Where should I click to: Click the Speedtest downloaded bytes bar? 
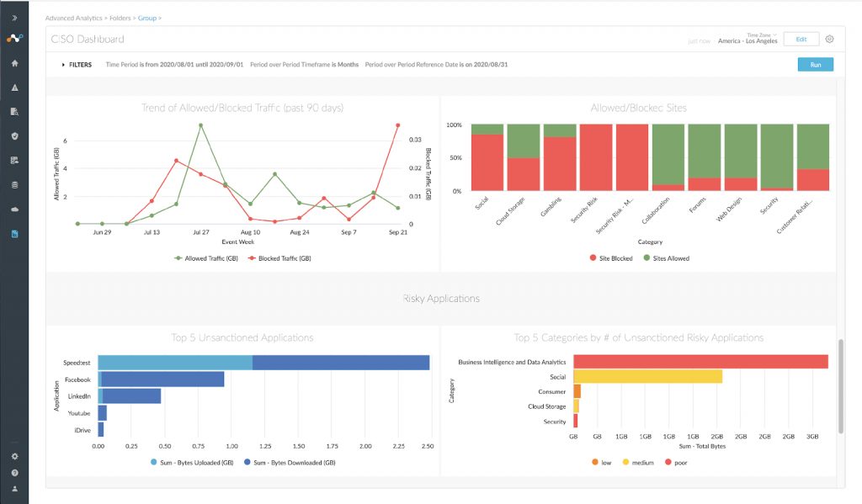point(341,363)
